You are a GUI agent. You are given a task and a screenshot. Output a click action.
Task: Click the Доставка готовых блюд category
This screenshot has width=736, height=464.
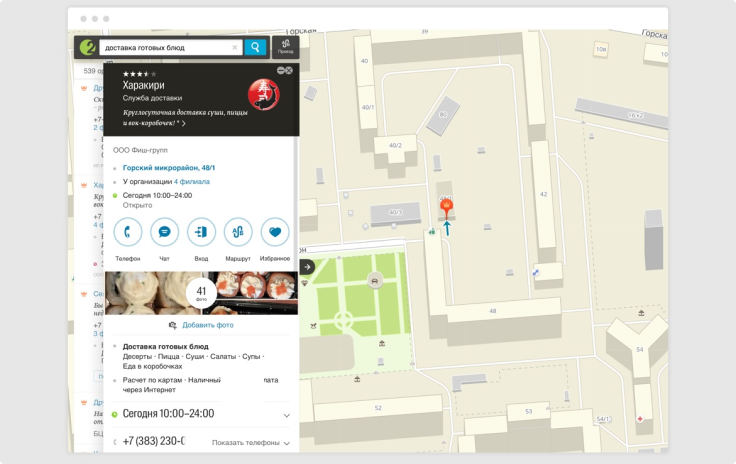[165, 346]
